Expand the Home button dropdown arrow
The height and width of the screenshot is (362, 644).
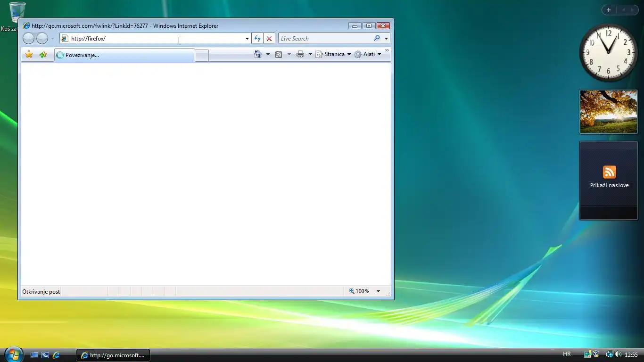pyautogui.click(x=268, y=54)
